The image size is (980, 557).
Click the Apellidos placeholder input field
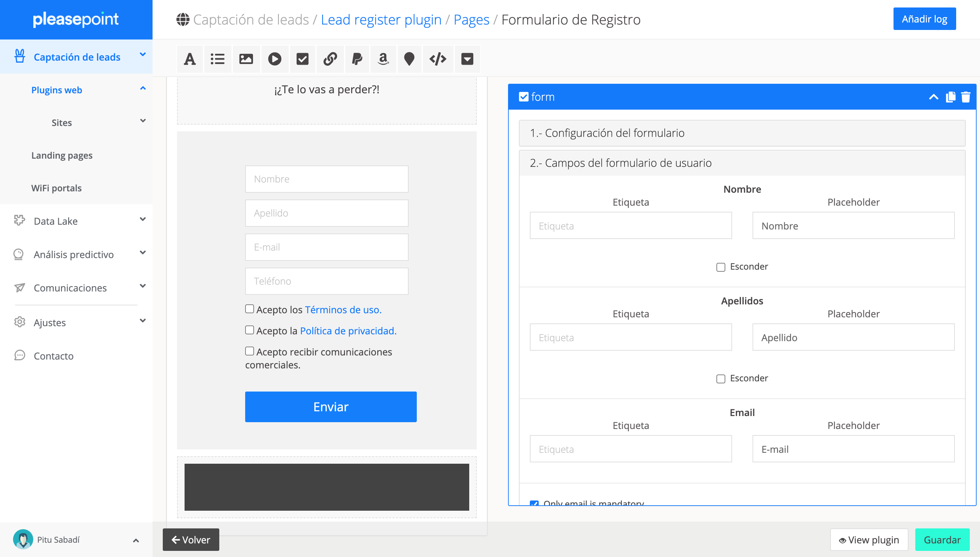[853, 337]
